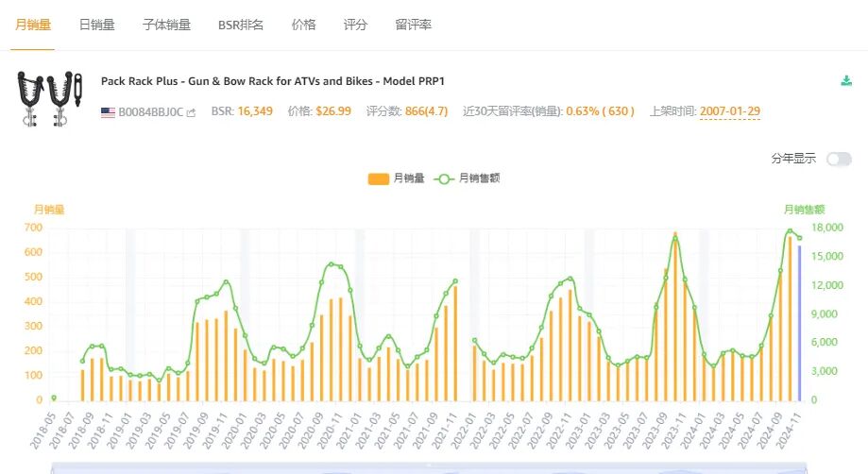The height and width of the screenshot is (474, 868).
Task: Click the 月销售额 right axis title
Action: coord(805,210)
